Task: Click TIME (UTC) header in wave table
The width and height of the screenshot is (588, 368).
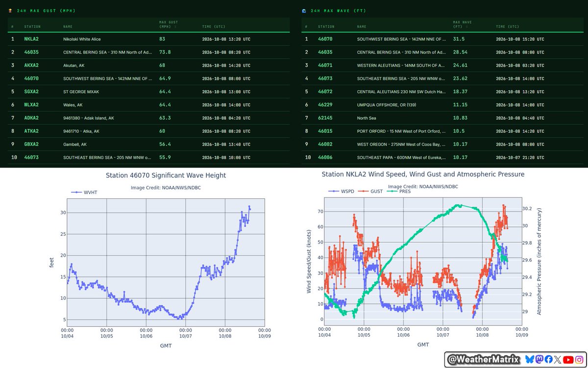Action: [508, 27]
